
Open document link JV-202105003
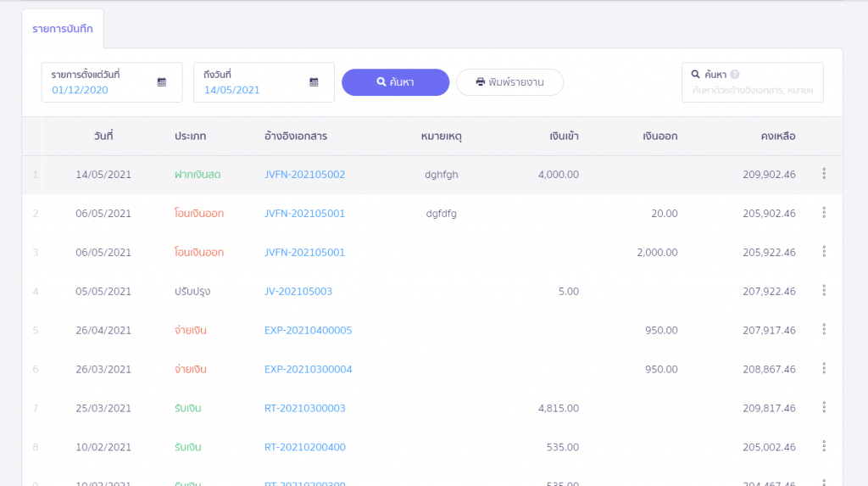point(298,292)
